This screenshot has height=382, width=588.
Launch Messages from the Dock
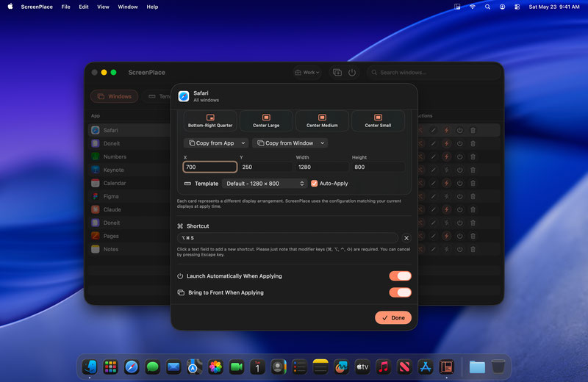coord(153,367)
